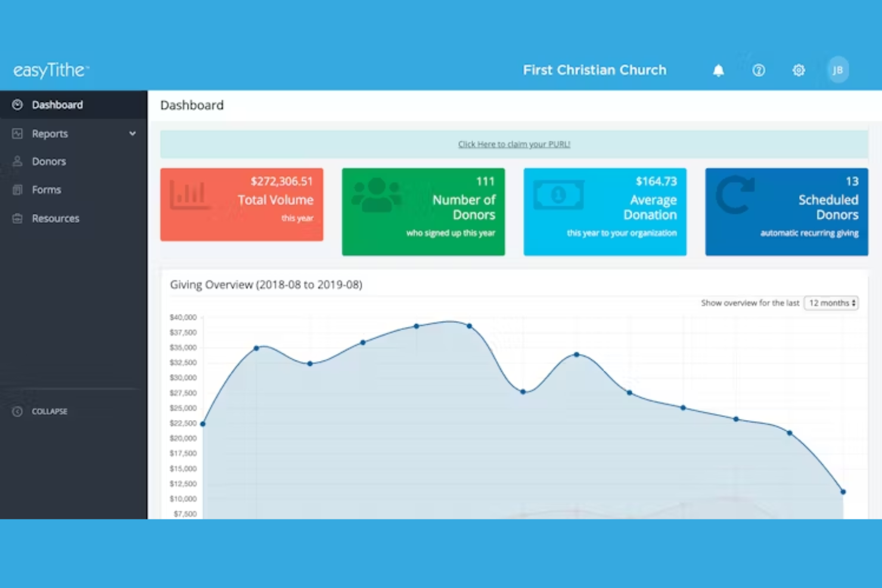Click the Reports chart icon in sidebar
Image resolution: width=882 pixels, height=588 pixels.
pyautogui.click(x=17, y=133)
